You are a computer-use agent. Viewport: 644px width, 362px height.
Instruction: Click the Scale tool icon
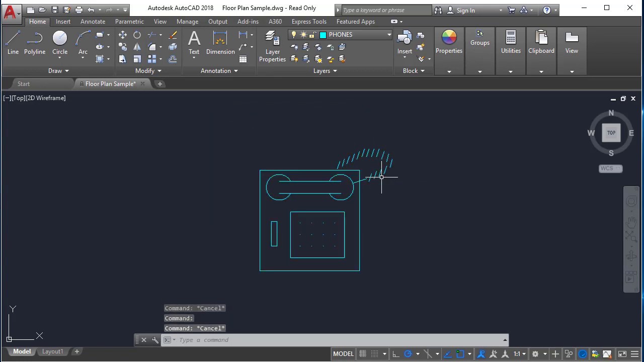coord(137,59)
